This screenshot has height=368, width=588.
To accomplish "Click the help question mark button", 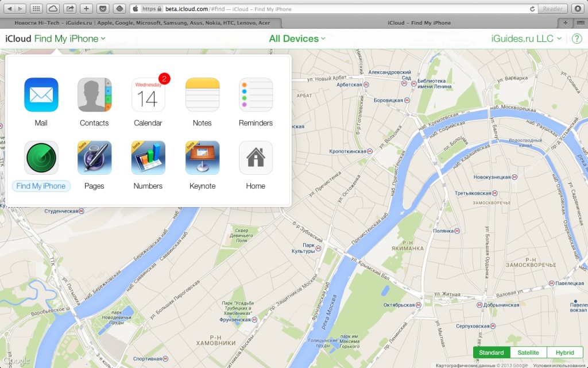I will (x=577, y=39).
